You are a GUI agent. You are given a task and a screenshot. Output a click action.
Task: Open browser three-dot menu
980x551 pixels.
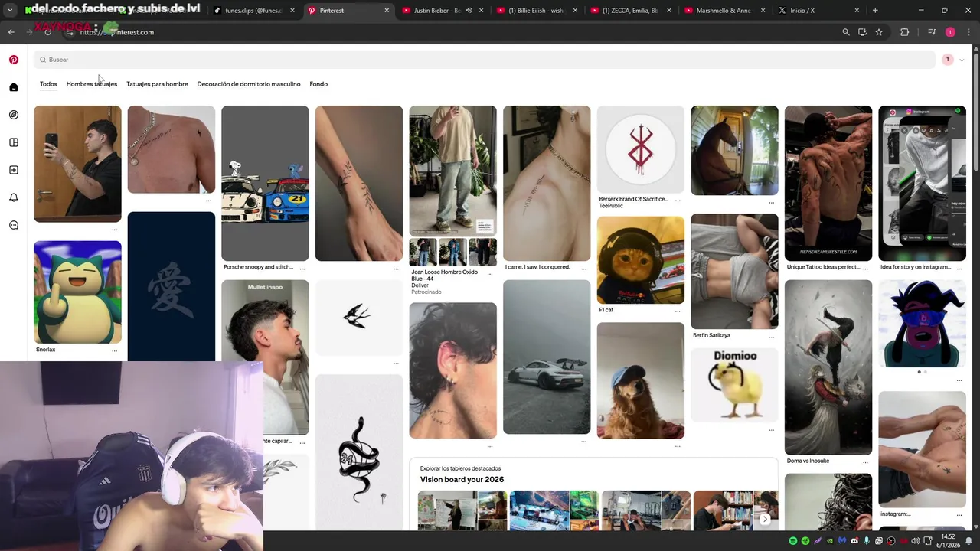pos(969,32)
